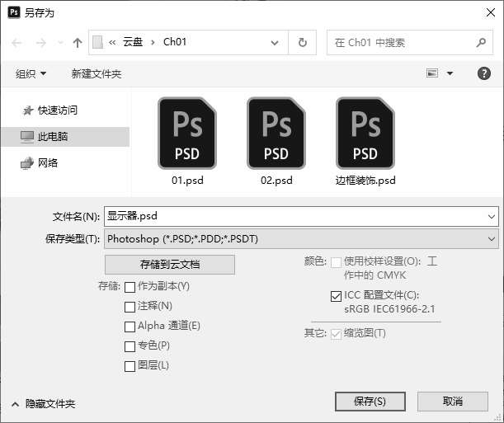The width and height of the screenshot is (504, 423).
Task: Expand the address bar history dropdown
Action: coord(275,42)
